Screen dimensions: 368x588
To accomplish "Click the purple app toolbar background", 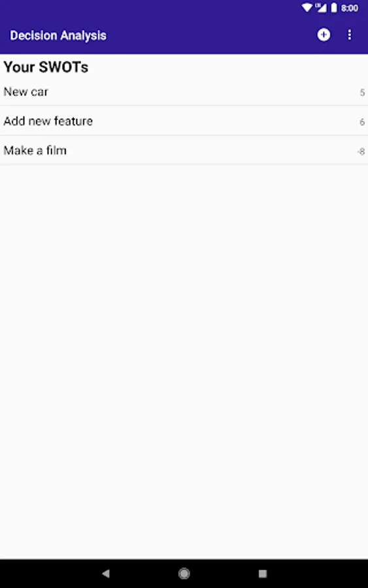I will pyautogui.click(x=210, y=35).
